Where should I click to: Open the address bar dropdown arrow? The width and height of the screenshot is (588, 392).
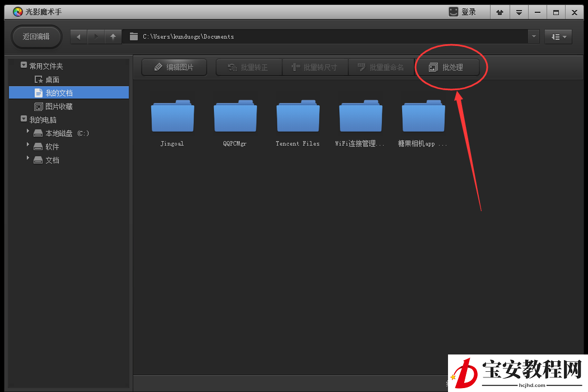534,37
